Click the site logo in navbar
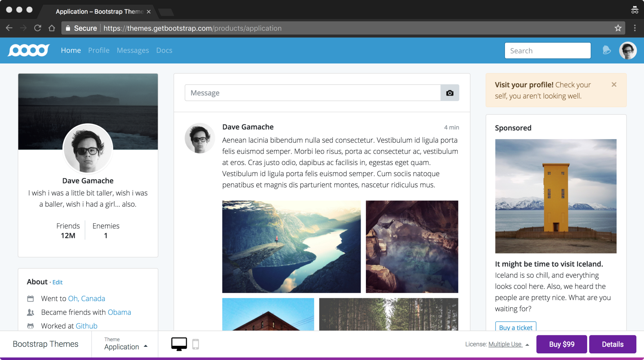This screenshot has height=360, width=644. [29, 50]
